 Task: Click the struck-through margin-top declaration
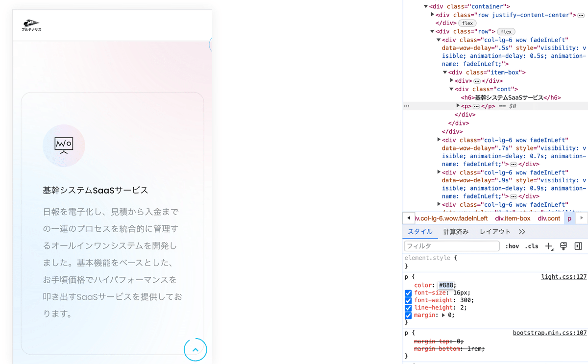coord(439,341)
